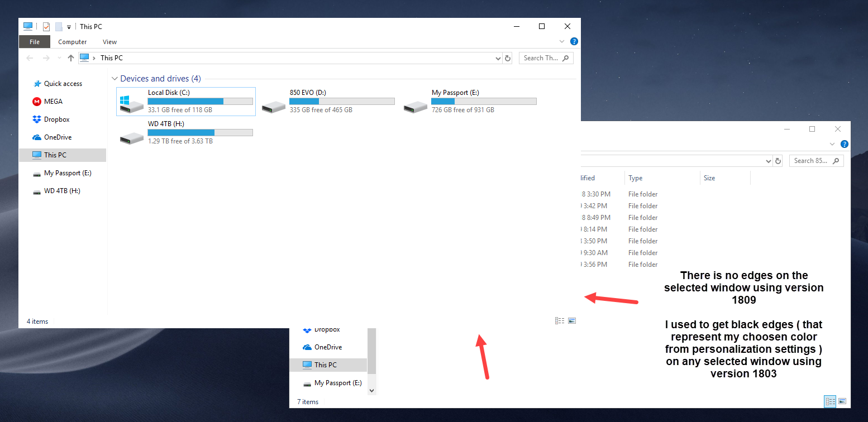Open the File menu
868x422 pixels.
coord(35,42)
